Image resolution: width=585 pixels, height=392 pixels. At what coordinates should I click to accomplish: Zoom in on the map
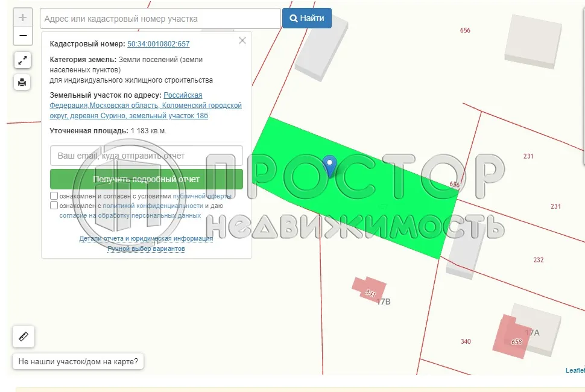click(x=23, y=17)
